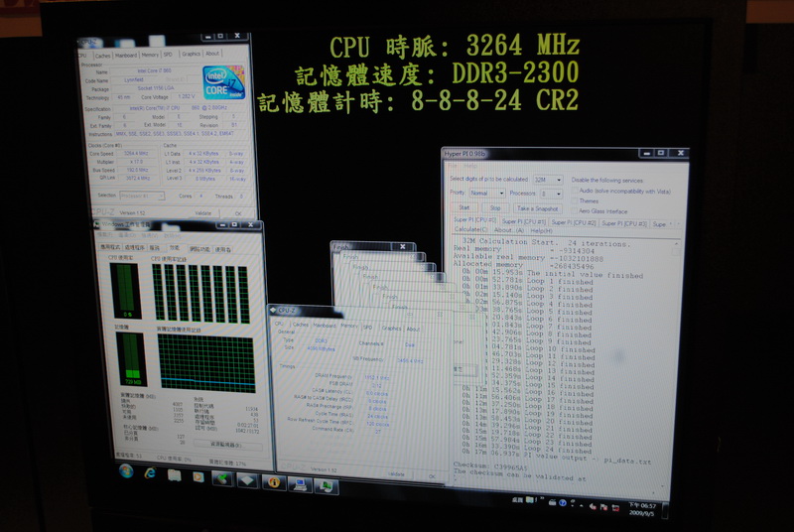Open the About (A) menu in Hyper PI
This screenshot has width=794, height=532.
(x=508, y=230)
